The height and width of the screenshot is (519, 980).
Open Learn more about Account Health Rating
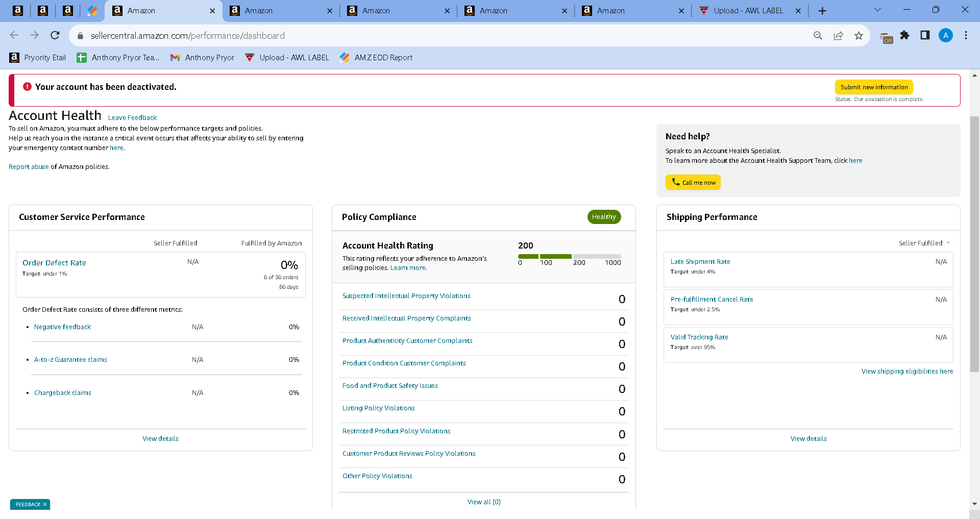click(x=408, y=268)
